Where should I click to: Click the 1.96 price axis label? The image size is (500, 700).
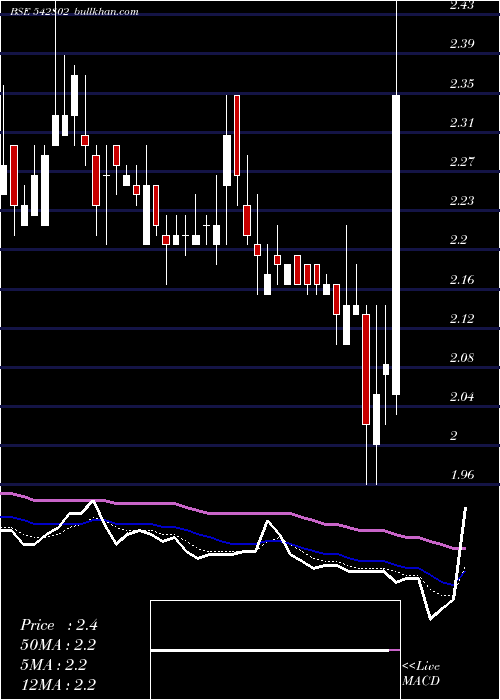click(462, 475)
